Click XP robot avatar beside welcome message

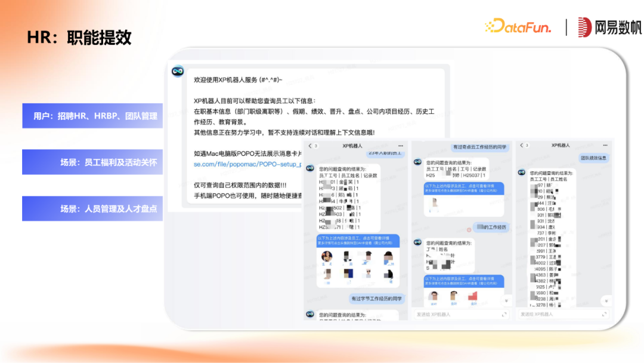[178, 72]
